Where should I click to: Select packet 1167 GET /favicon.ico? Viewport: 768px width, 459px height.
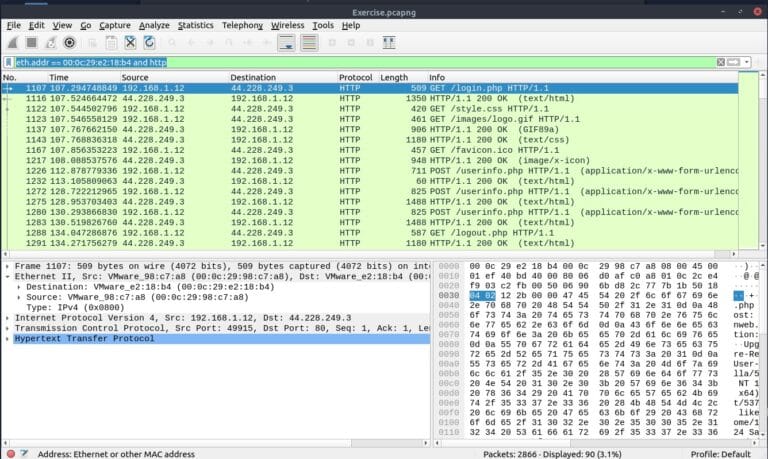(370, 150)
